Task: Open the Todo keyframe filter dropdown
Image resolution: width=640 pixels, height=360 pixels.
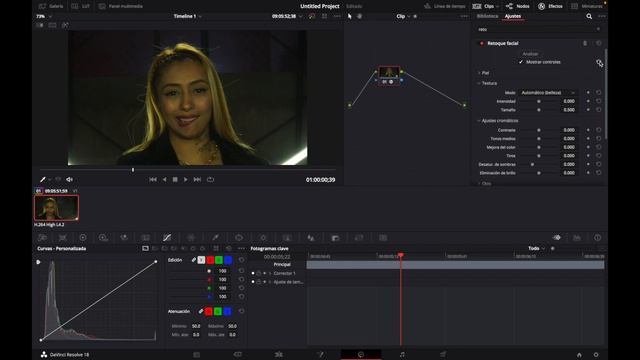Action: pyautogui.click(x=536, y=248)
